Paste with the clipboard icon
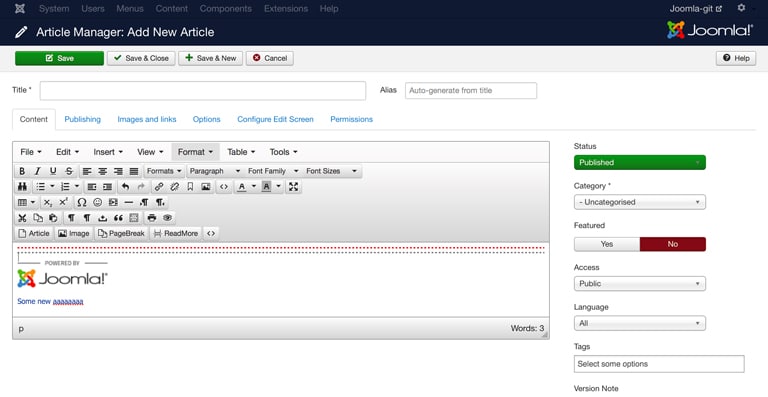 pos(53,218)
